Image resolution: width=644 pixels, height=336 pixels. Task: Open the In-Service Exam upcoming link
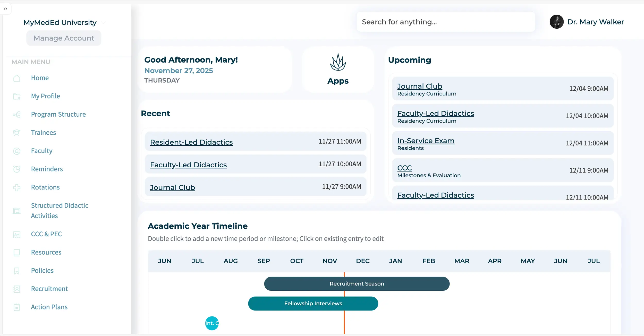pyautogui.click(x=426, y=141)
